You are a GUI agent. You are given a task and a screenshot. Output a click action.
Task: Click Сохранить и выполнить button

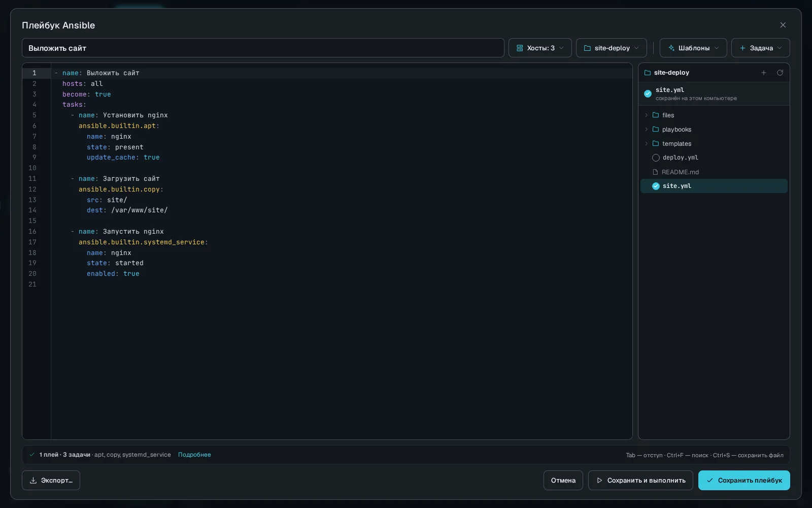[x=640, y=480]
